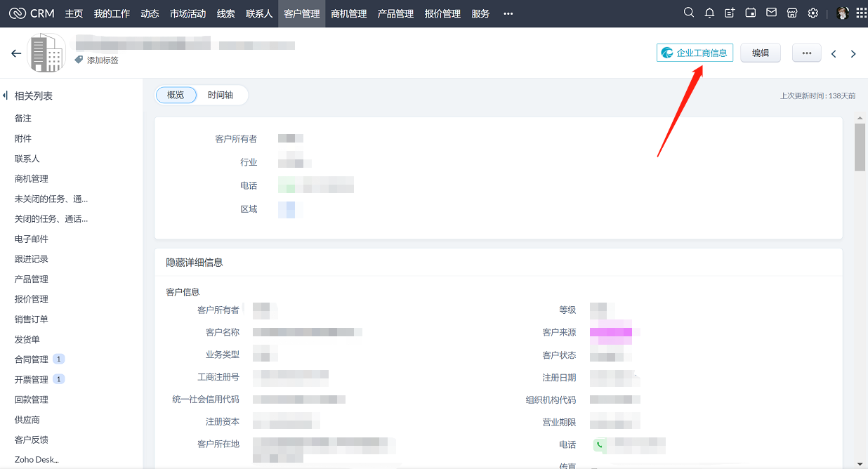Open 产品管理 tab in navbar
The height and width of the screenshot is (469, 868).
pyautogui.click(x=395, y=13)
